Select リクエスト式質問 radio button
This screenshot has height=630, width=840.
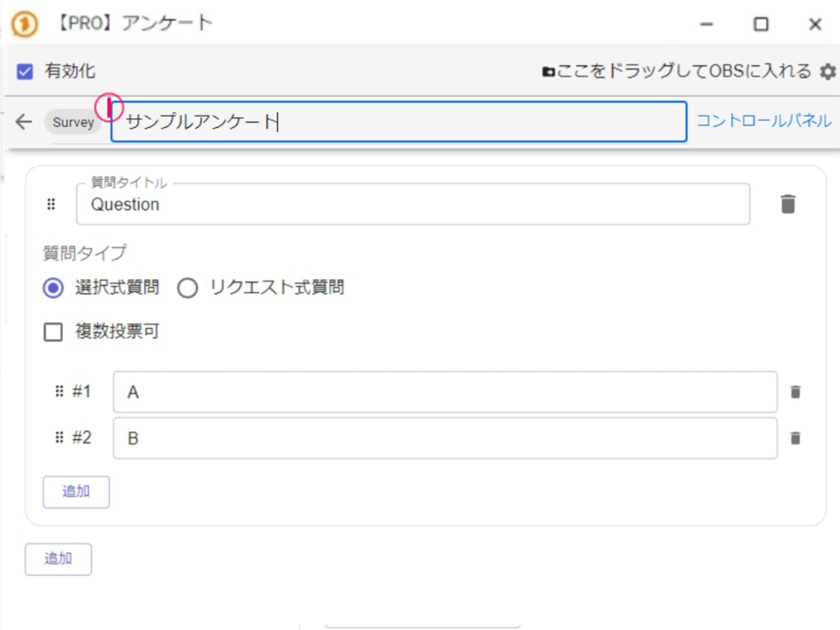point(187,288)
